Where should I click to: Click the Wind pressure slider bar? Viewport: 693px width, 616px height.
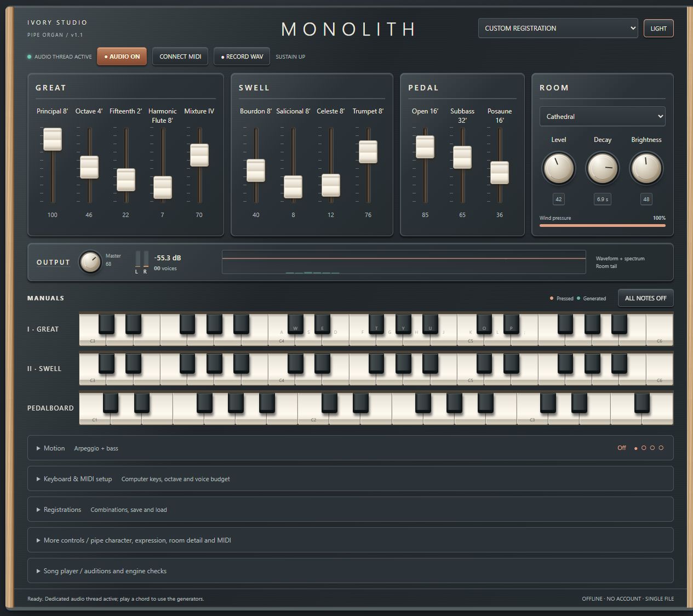pos(603,225)
